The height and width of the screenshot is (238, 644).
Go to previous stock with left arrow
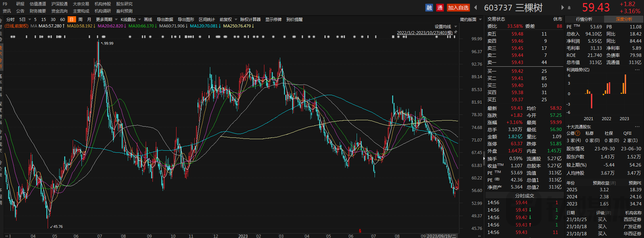(476, 7)
